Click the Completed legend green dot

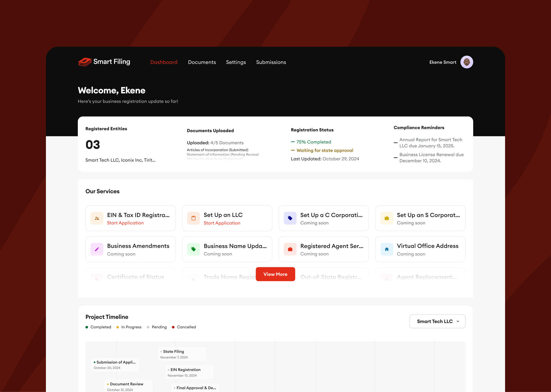(x=87, y=327)
